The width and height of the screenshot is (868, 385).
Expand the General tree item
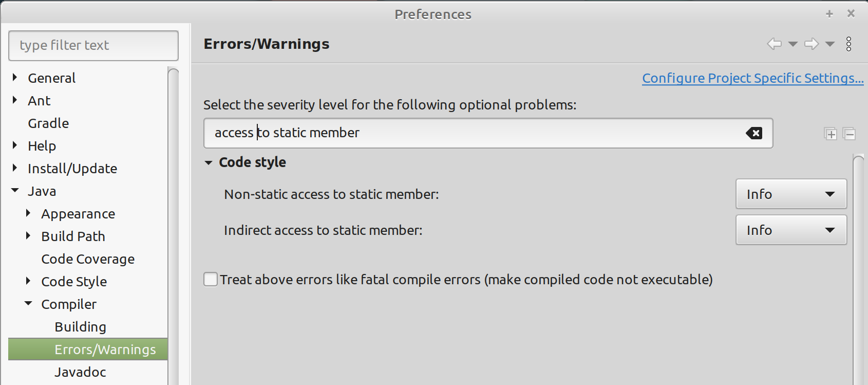(14, 77)
